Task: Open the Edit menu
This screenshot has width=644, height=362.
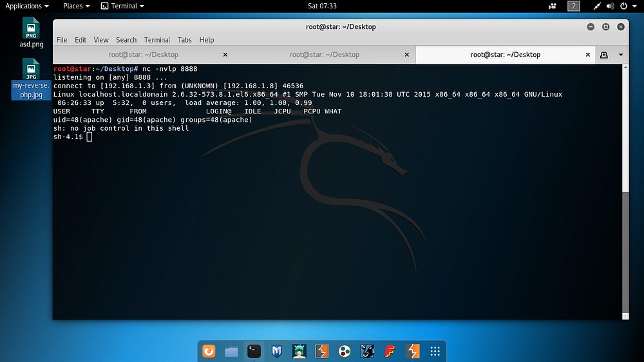Action: [80, 40]
